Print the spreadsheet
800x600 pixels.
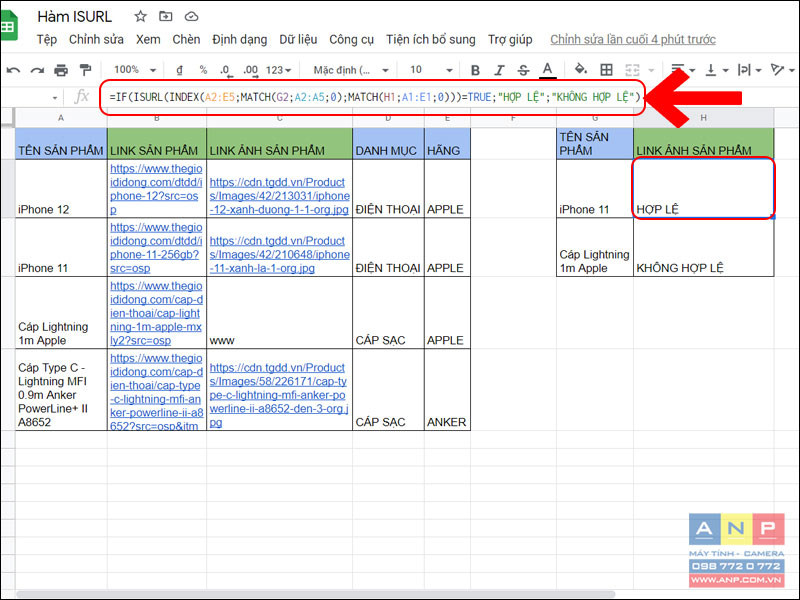click(x=61, y=70)
